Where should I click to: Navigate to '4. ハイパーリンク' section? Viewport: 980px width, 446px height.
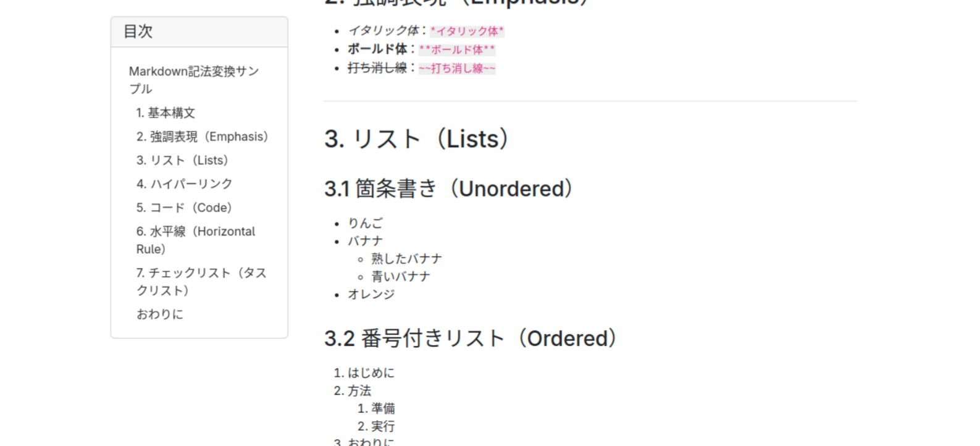click(x=184, y=184)
